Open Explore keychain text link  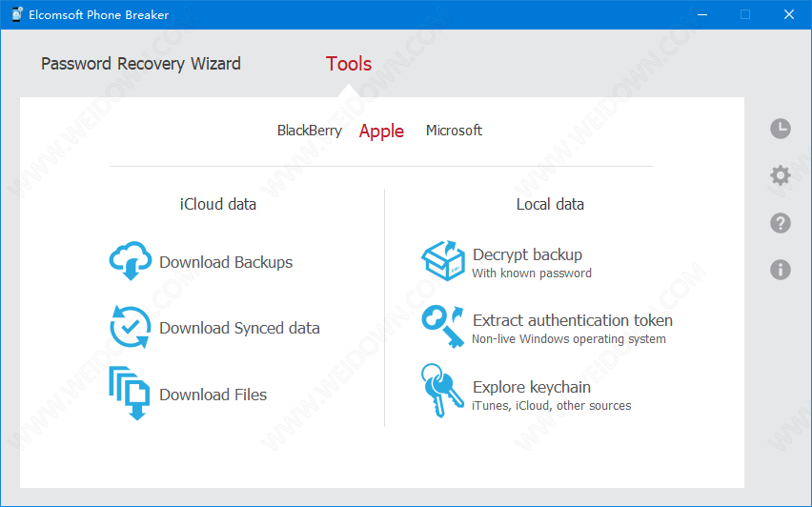point(532,387)
